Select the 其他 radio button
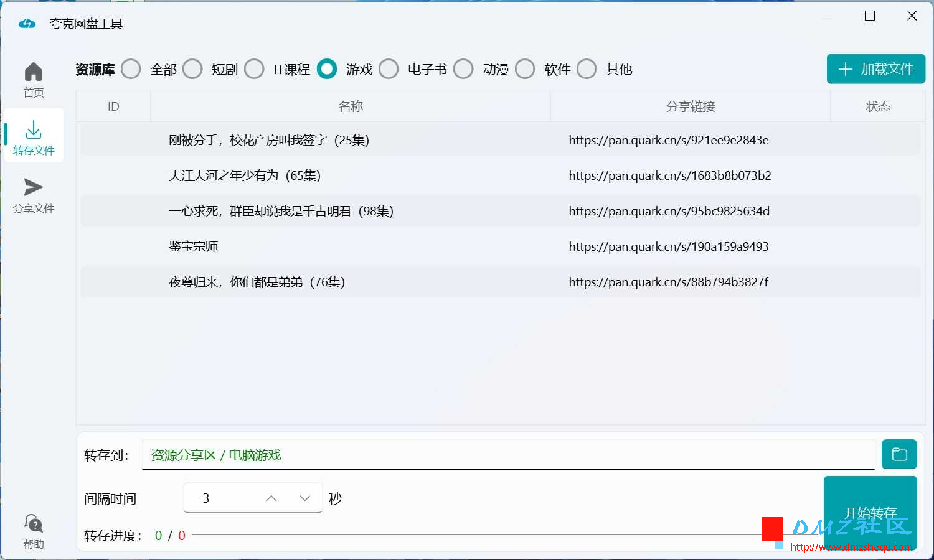 587,69
